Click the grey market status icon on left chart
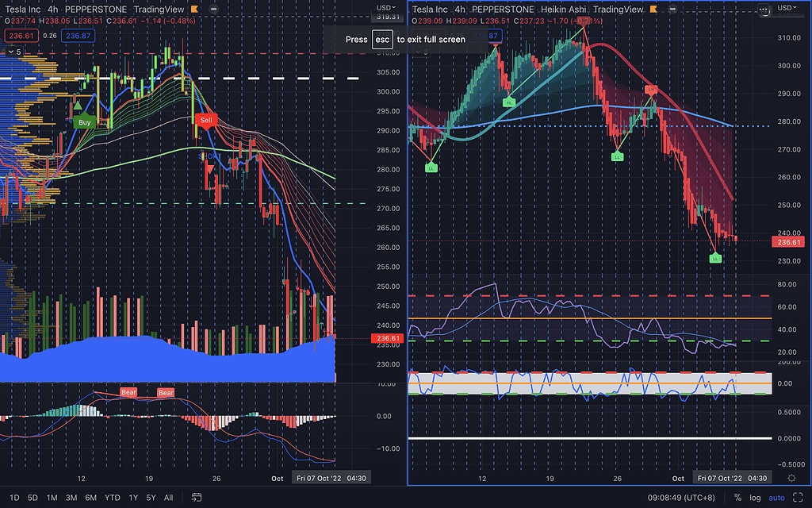The height and width of the screenshot is (508, 812). [x=213, y=9]
